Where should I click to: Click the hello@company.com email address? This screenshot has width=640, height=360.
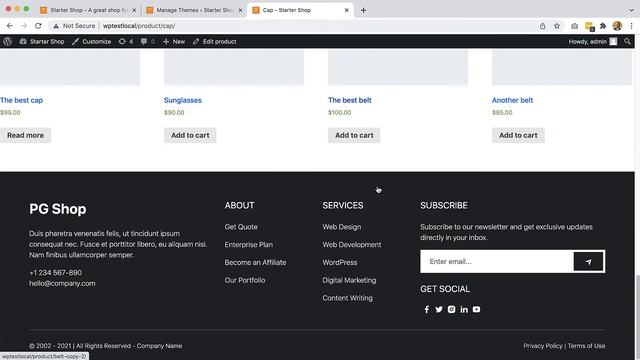click(62, 283)
